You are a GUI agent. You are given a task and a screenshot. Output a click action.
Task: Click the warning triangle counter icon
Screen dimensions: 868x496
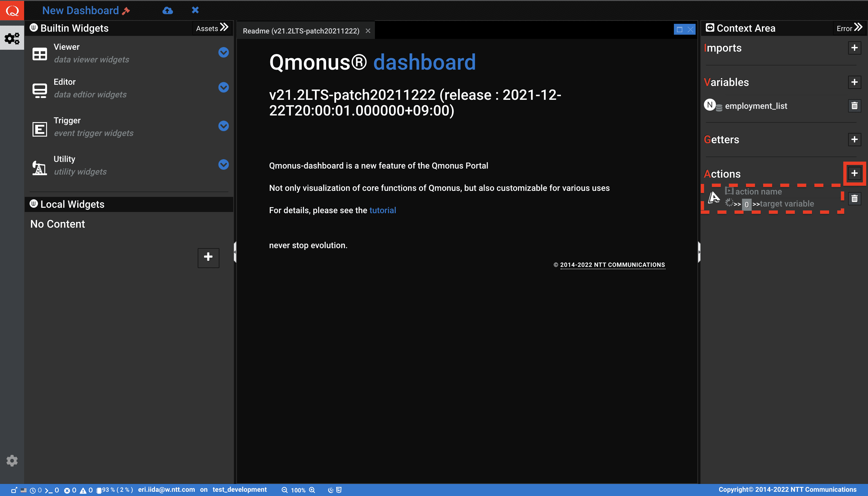(83, 491)
